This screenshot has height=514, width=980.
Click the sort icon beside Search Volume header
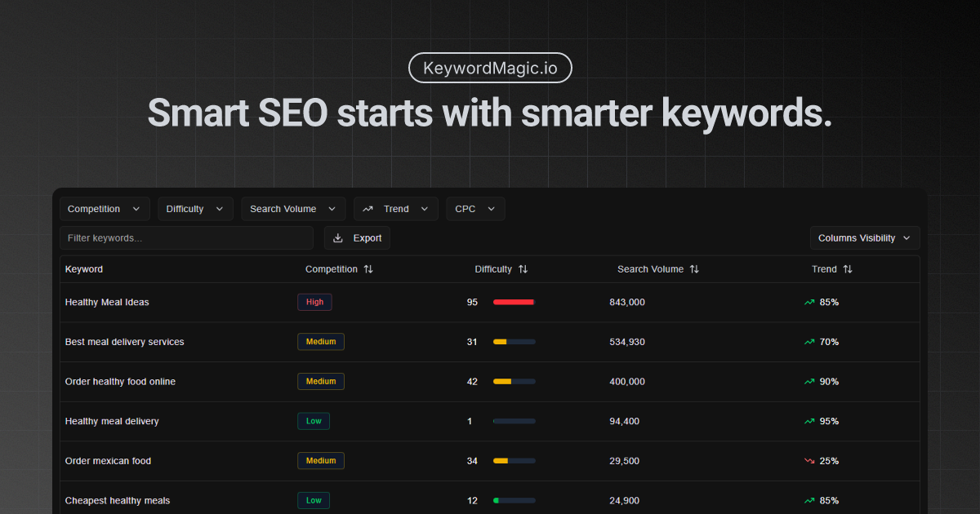coord(693,268)
